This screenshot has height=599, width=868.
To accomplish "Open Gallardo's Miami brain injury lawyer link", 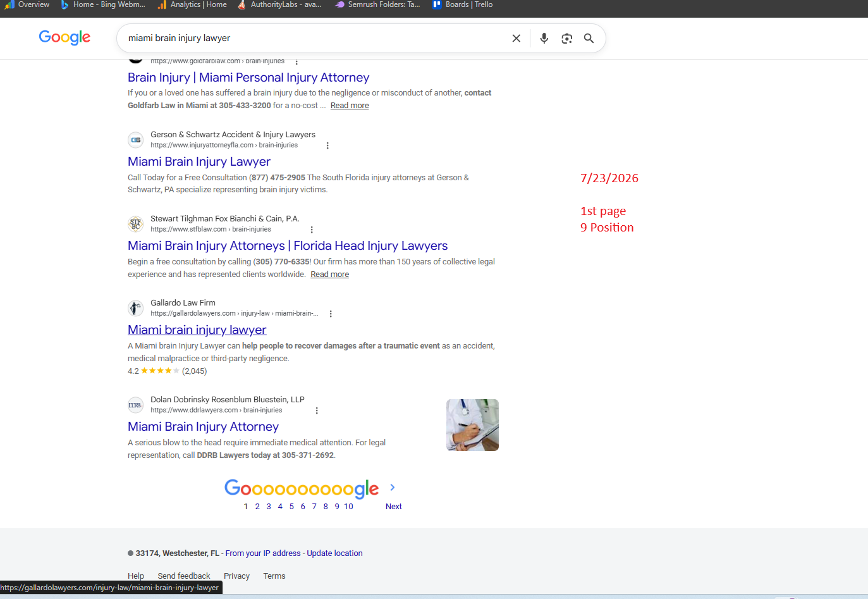I will (x=197, y=330).
